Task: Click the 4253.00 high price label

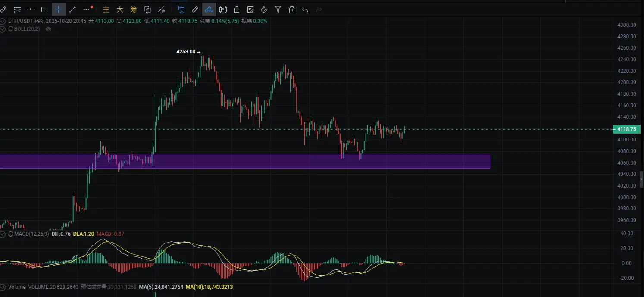Action: point(186,51)
